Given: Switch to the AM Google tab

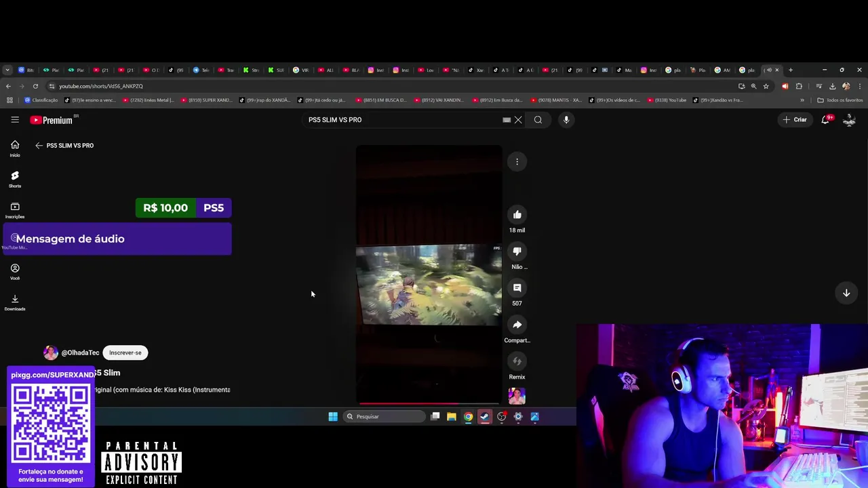Looking at the screenshot, I should (x=723, y=70).
